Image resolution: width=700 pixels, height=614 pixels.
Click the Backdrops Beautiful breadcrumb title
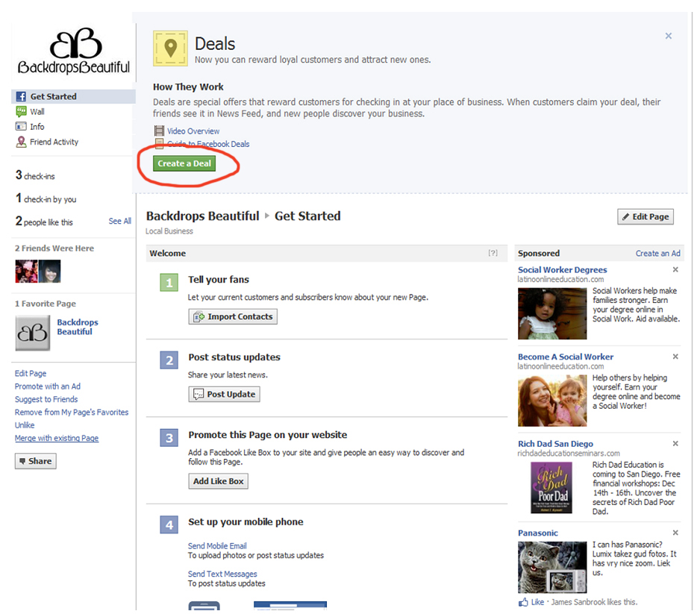pos(203,216)
